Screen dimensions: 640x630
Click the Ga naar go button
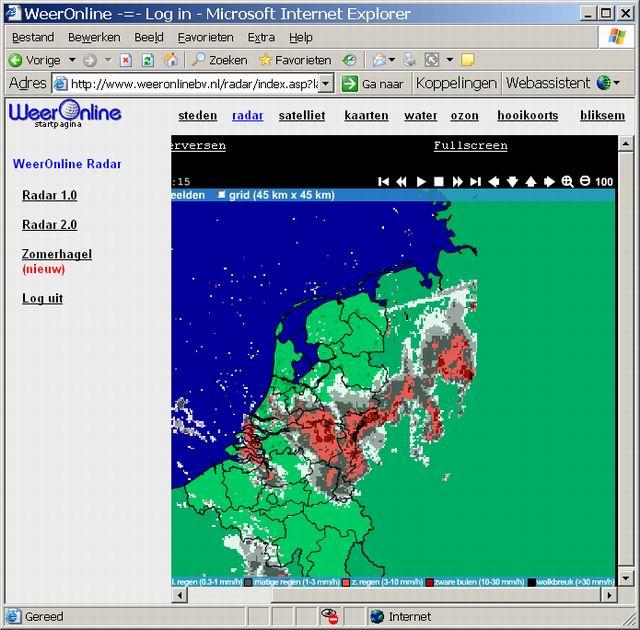point(372,84)
